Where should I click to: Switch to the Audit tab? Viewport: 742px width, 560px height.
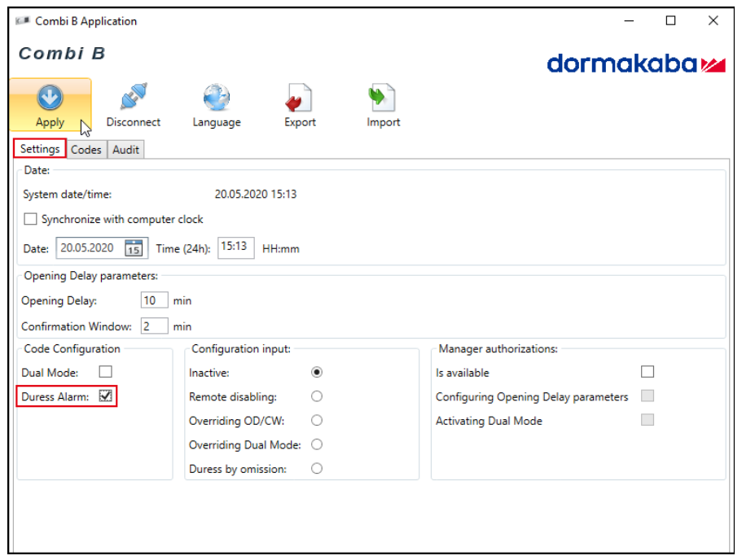point(125,150)
